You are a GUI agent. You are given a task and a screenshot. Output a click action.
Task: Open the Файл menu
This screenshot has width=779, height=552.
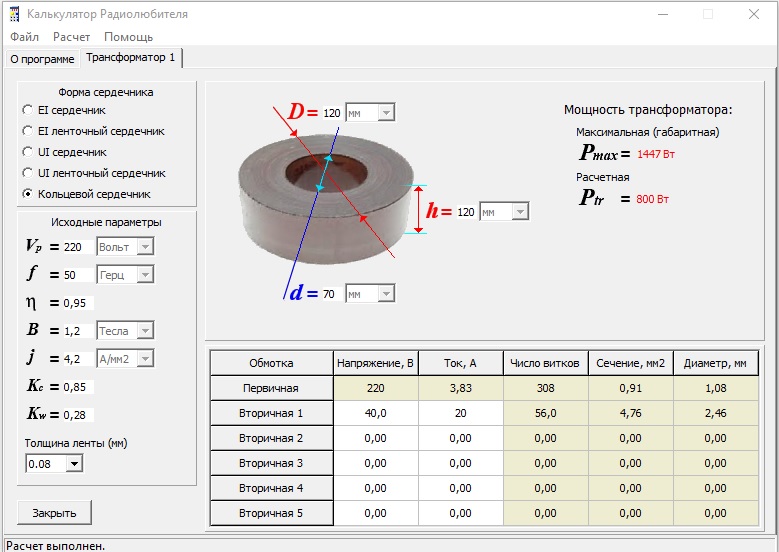[x=25, y=37]
